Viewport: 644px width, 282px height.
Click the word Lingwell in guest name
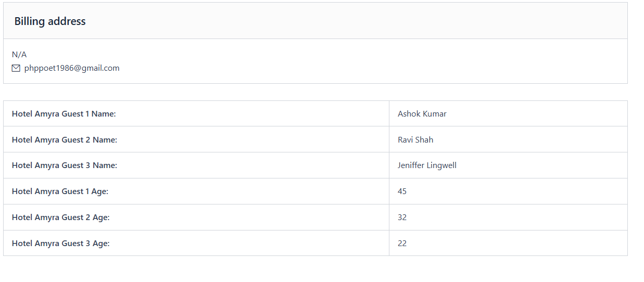tap(441, 165)
